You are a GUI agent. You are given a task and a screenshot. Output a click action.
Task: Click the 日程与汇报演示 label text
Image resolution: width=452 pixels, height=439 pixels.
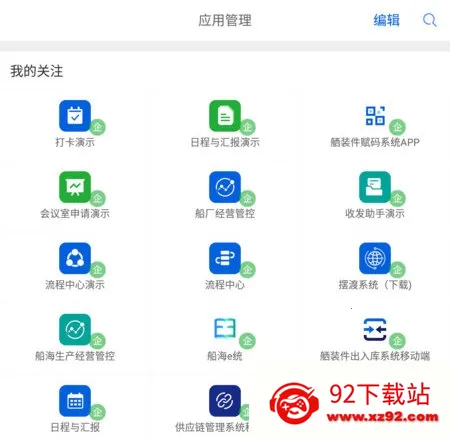(x=225, y=142)
